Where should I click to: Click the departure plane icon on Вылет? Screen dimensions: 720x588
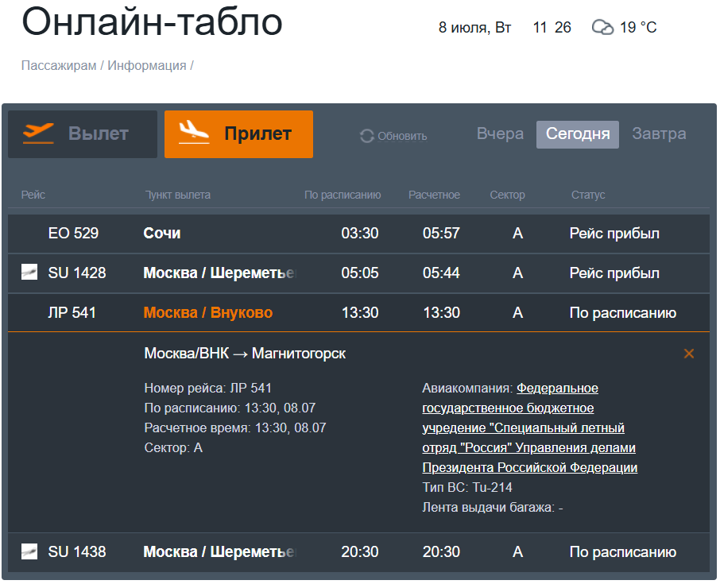click(38, 133)
